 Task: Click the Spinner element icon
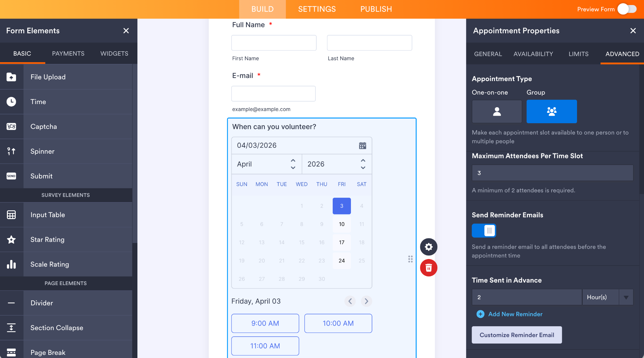point(12,151)
